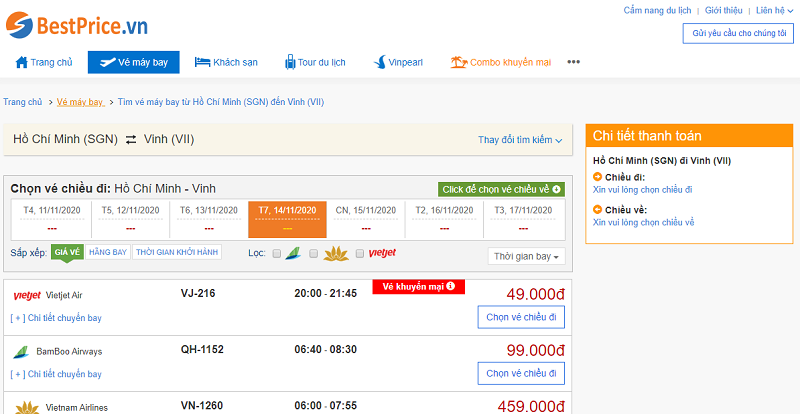Image resolution: width=800 pixels, height=414 pixels.
Task: Open the Vinpearl menu item
Action: (x=398, y=62)
